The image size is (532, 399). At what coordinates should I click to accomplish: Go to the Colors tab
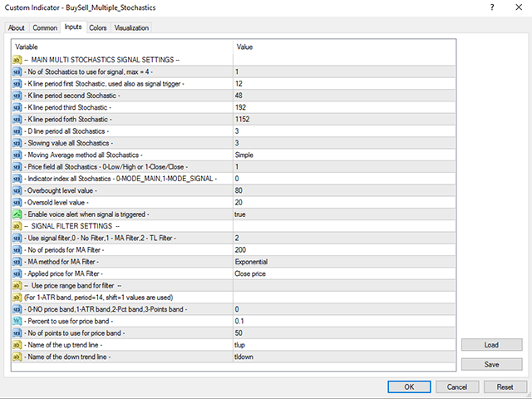click(x=98, y=27)
